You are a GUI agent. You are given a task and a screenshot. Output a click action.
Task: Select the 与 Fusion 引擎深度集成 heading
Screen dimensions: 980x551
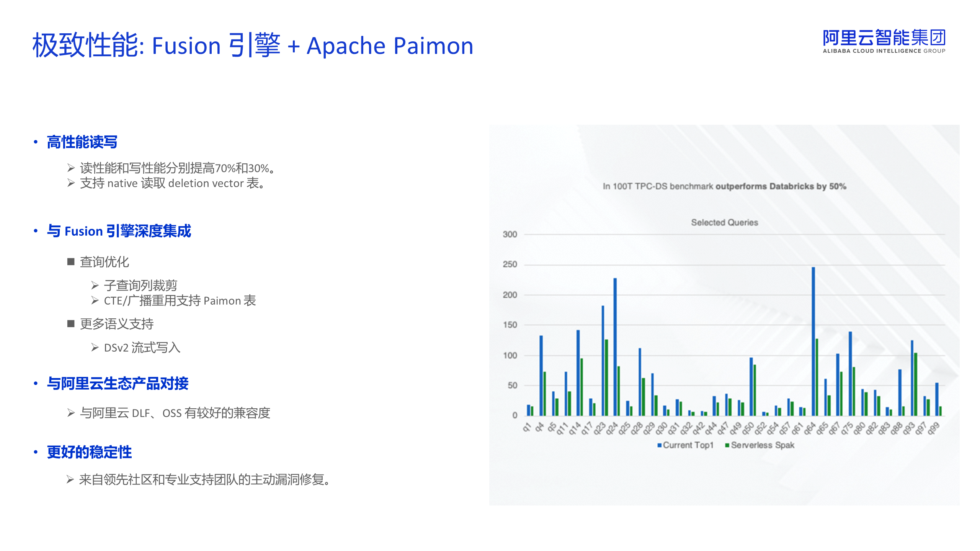pos(119,231)
